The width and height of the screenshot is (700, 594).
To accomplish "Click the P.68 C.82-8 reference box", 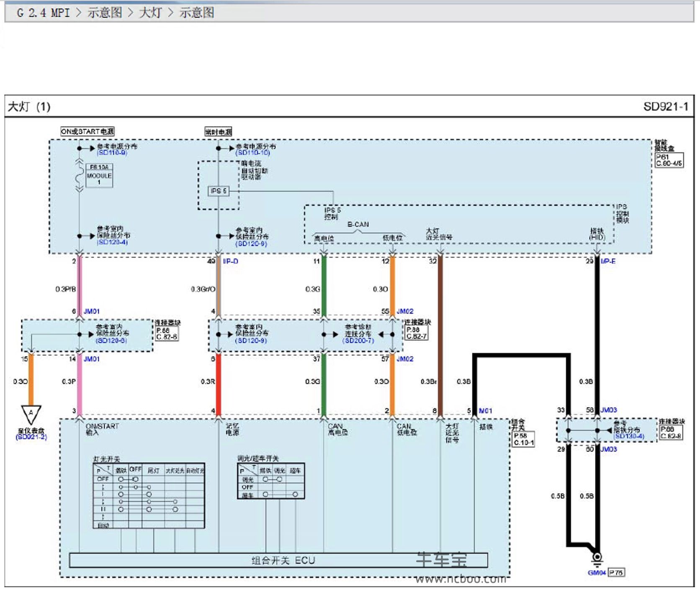I will click(x=671, y=433).
